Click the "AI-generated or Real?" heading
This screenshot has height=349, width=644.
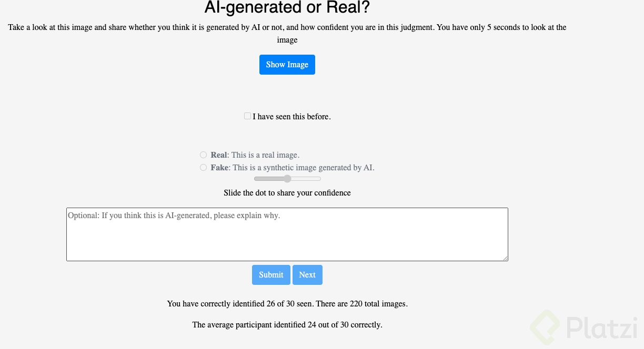click(287, 8)
